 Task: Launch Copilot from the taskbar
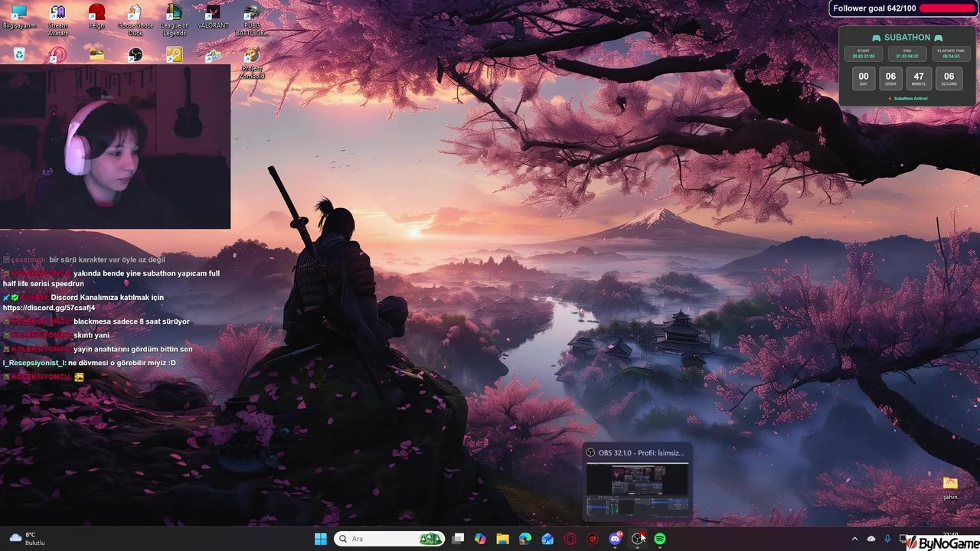click(x=480, y=539)
